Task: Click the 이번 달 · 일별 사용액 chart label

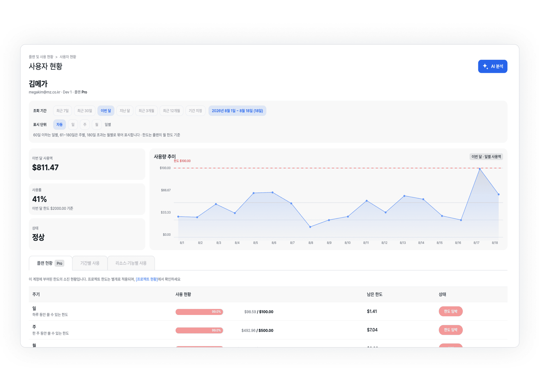Action: tap(486, 157)
